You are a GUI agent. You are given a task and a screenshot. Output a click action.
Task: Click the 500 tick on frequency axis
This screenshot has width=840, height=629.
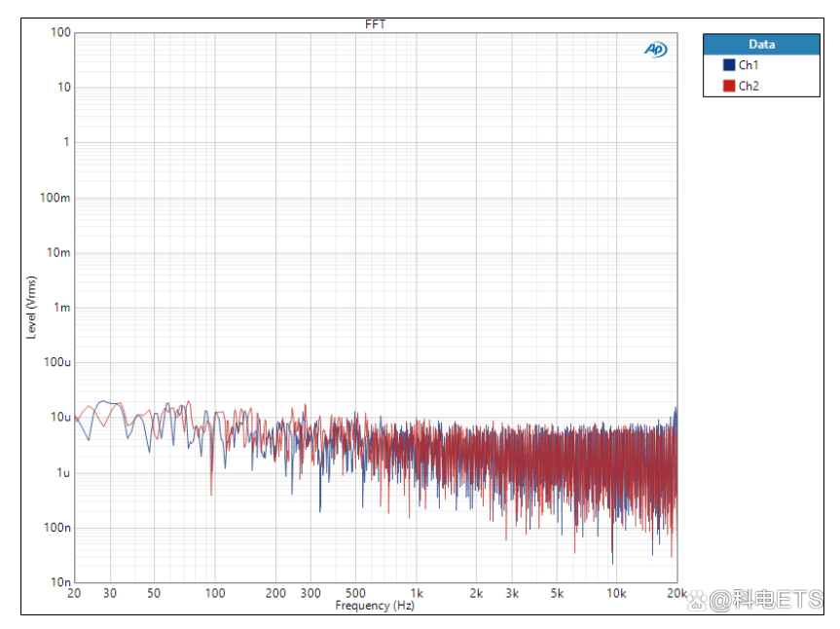[355, 593]
